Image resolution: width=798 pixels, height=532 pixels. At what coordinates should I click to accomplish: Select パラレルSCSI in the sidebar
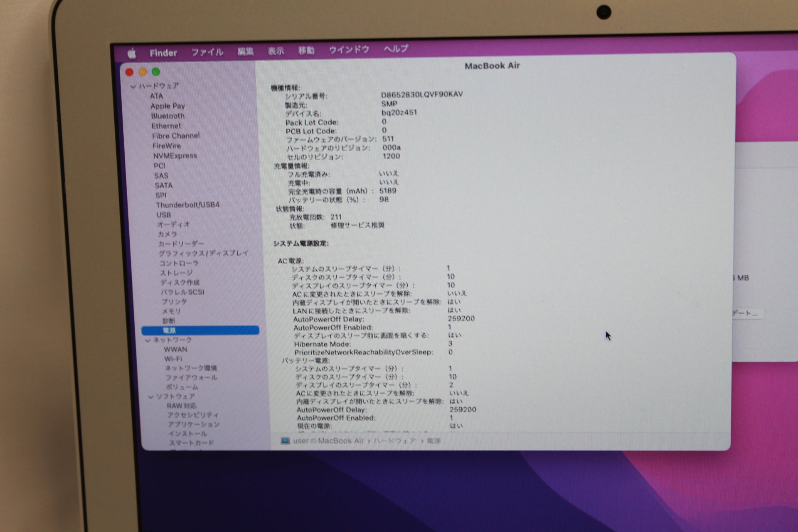click(182, 292)
